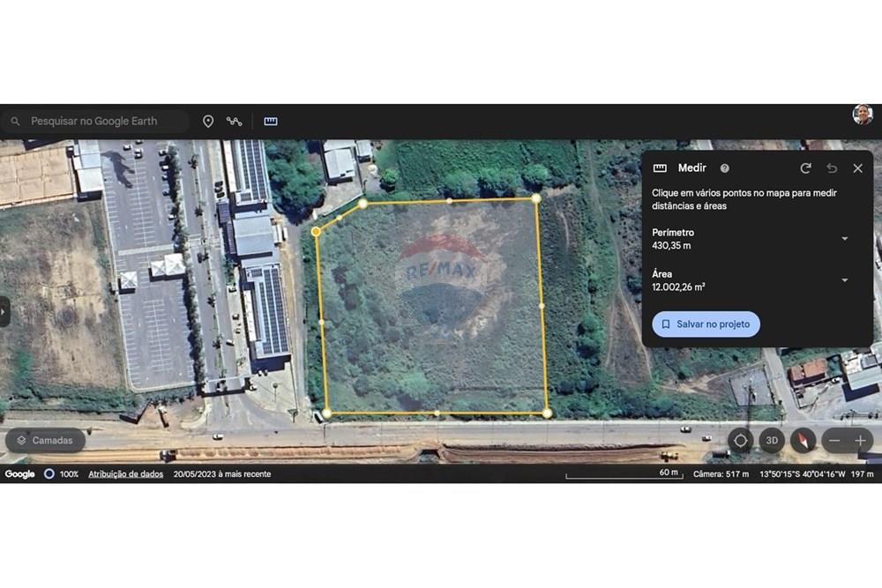The width and height of the screenshot is (882, 588).
Task: Click the placemark pin icon in toolbar
Action: [208, 122]
